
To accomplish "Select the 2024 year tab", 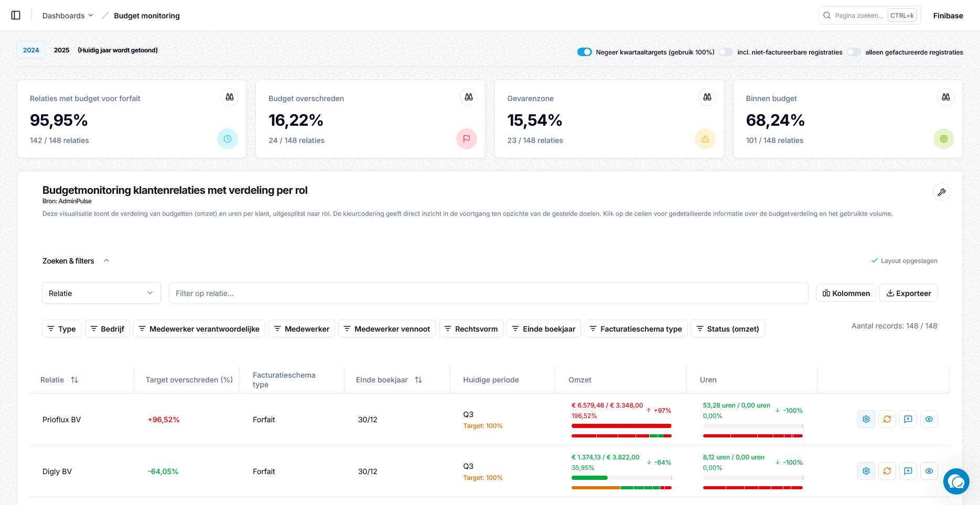I will pos(31,50).
